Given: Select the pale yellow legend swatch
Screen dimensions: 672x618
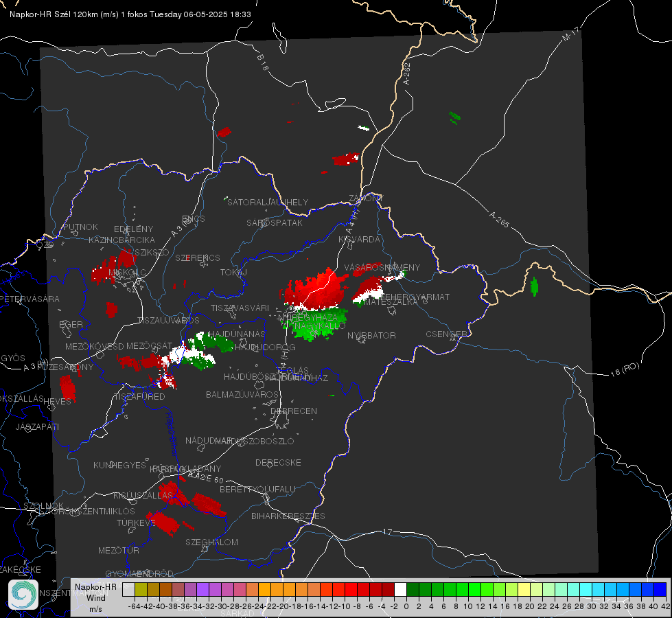Looking at the screenshot, I should click(524, 590).
